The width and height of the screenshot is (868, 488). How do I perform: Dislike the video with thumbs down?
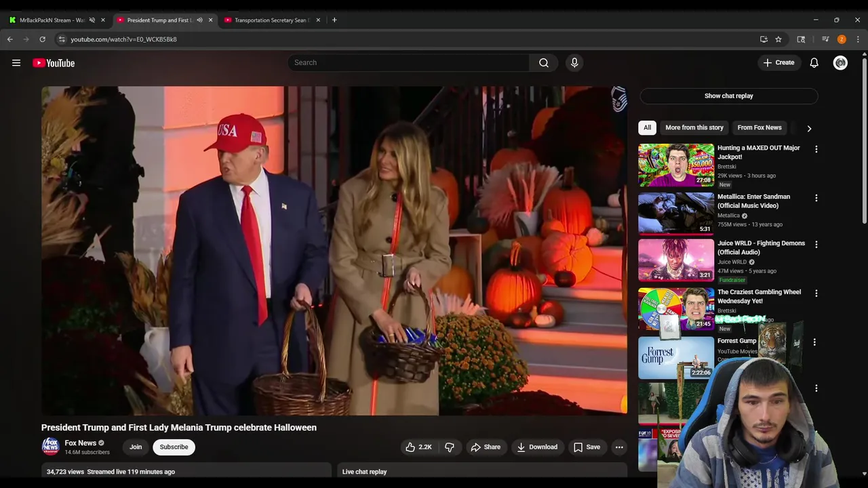pos(450,447)
